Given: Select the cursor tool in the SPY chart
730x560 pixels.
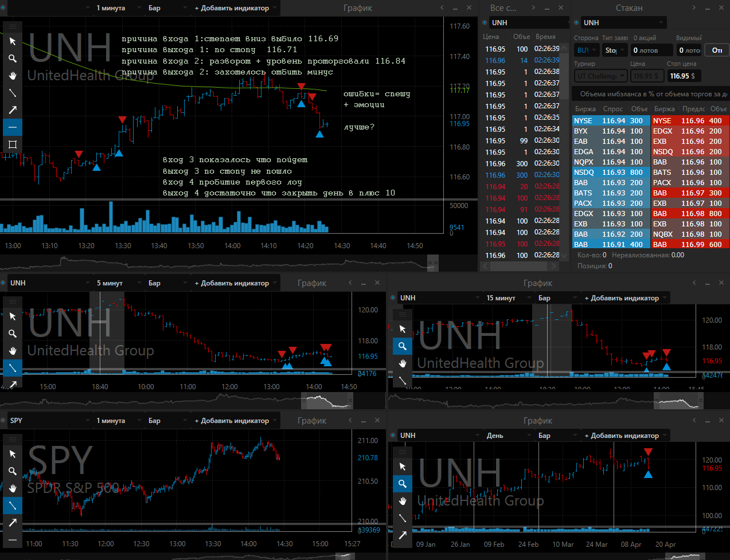Looking at the screenshot, I should coord(13,454).
